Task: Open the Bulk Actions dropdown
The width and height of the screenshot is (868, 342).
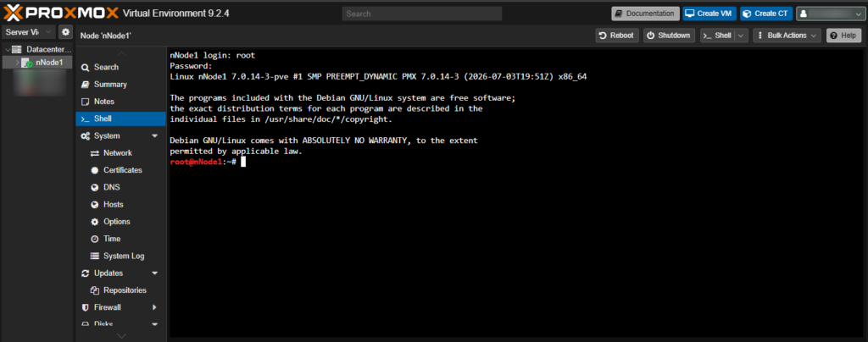Action: [x=787, y=36]
